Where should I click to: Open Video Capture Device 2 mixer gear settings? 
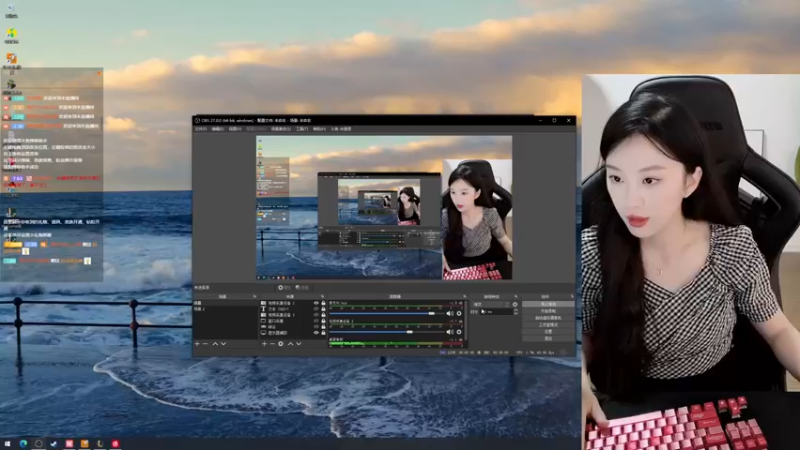tap(459, 332)
